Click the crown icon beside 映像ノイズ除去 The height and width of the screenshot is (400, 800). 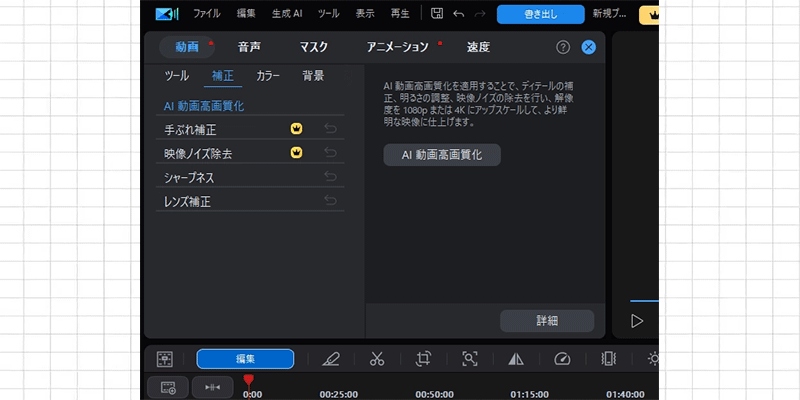296,152
